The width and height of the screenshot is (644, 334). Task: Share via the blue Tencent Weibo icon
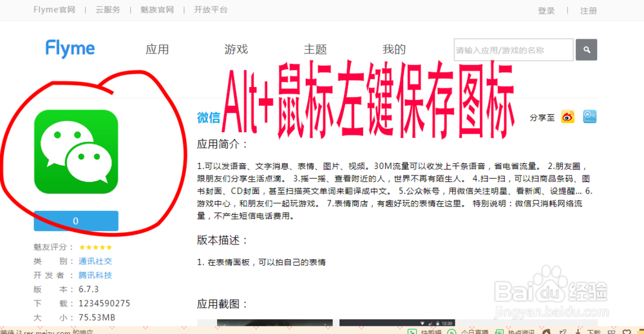pos(590,117)
